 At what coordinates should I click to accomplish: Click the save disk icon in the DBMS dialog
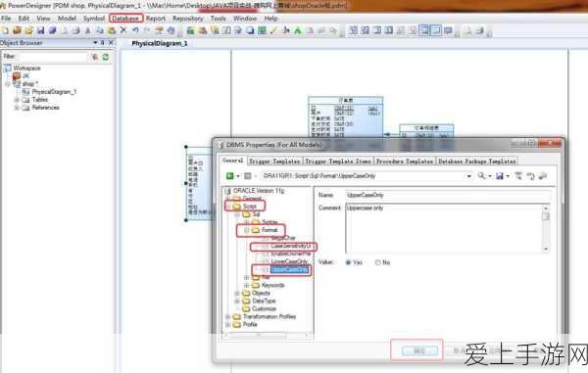[500, 176]
